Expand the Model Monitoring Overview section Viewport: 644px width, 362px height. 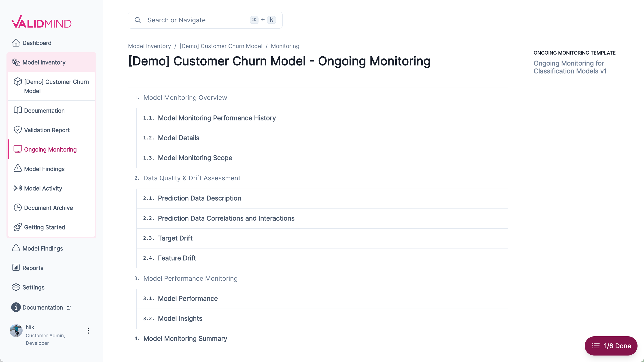tap(185, 98)
